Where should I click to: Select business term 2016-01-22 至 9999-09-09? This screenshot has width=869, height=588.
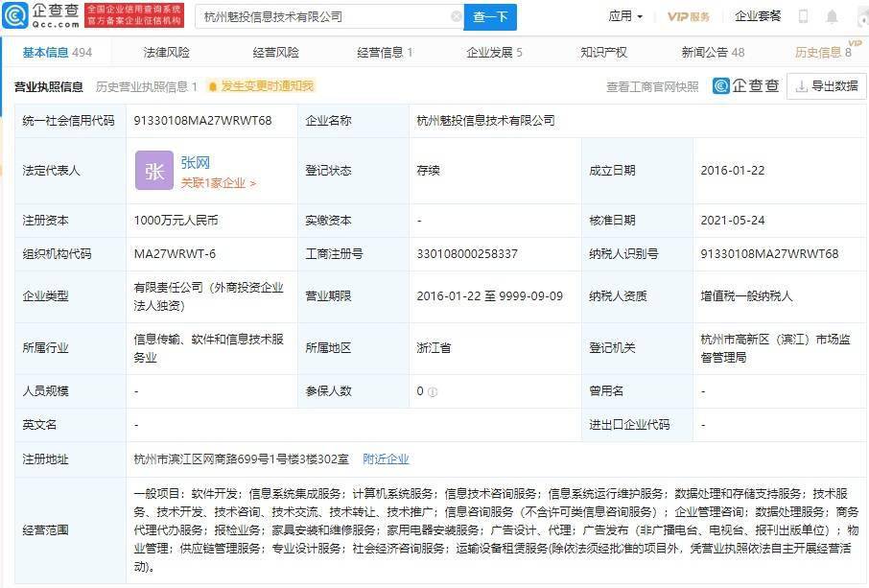(x=489, y=296)
